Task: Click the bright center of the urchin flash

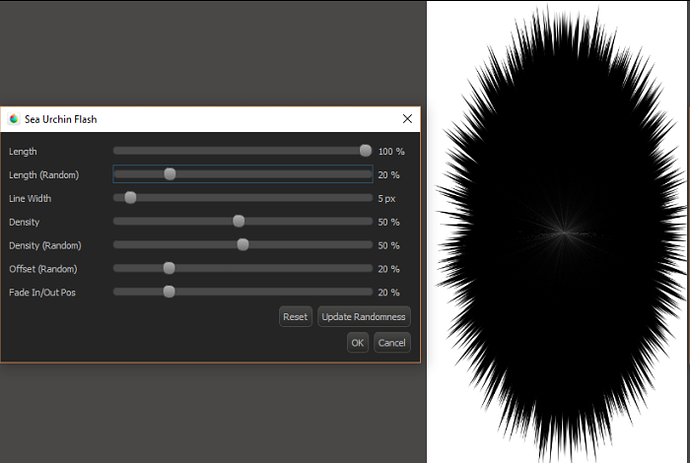Action: click(x=563, y=232)
